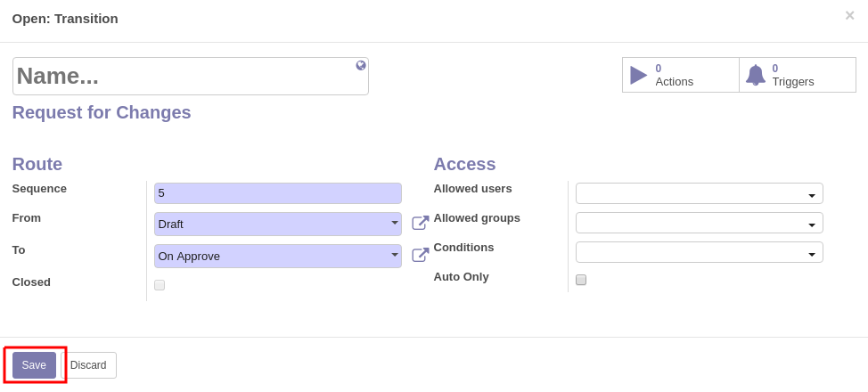Click the translate globe icon in Name field
This screenshot has height=392, width=868.
tap(361, 65)
